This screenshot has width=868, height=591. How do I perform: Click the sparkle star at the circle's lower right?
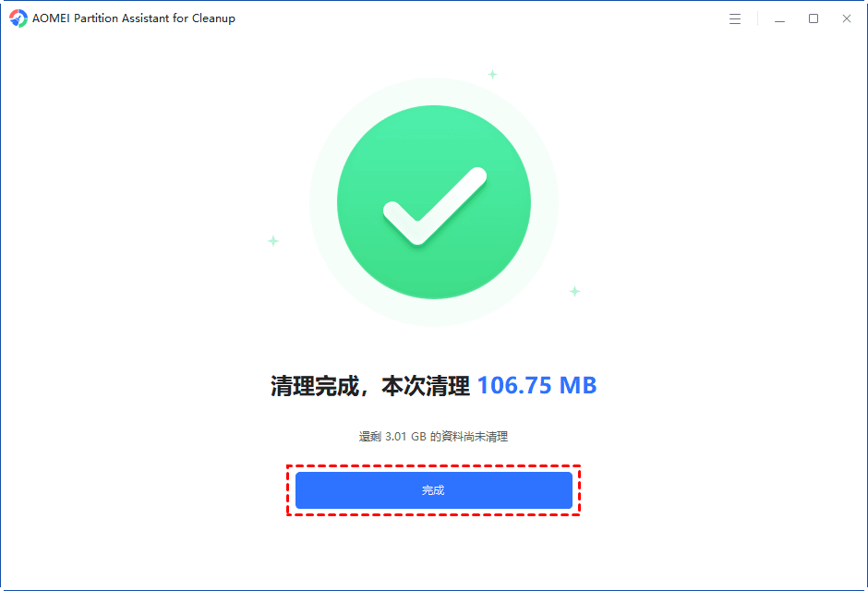pyautogui.click(x=574, y=291)
